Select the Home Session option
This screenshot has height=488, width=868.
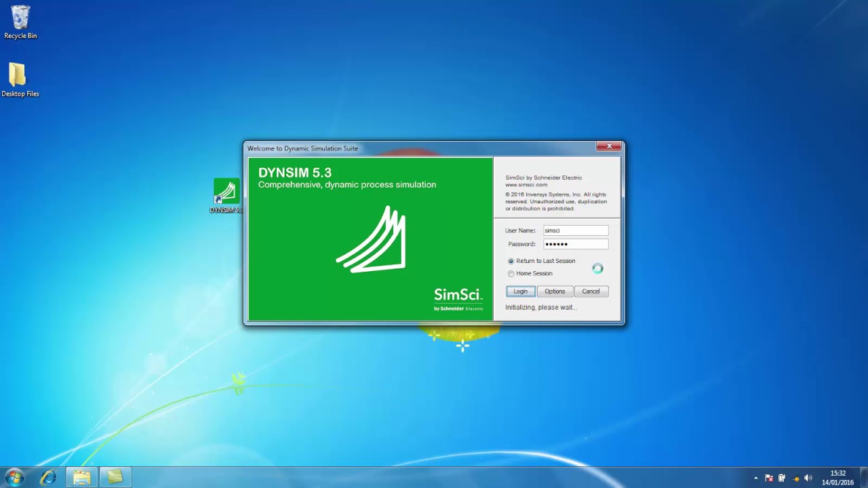(530, 273)
